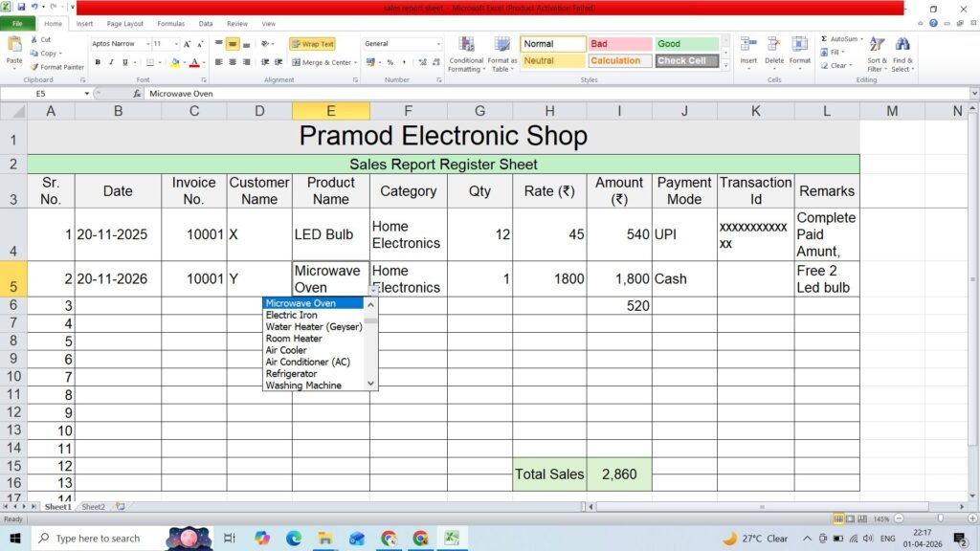Screen dimensions: 980x551
Task: Click the Insert cells icon
Action: 748,45
